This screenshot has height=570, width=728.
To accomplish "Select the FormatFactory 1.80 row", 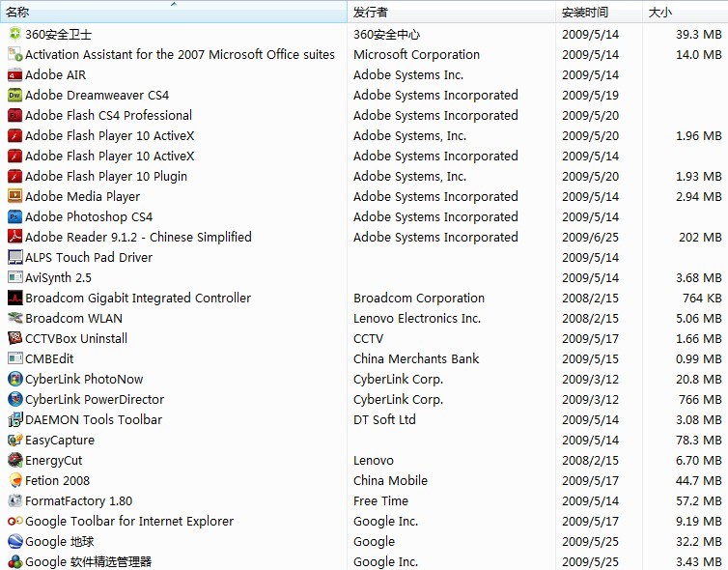I will click(78, 500).
